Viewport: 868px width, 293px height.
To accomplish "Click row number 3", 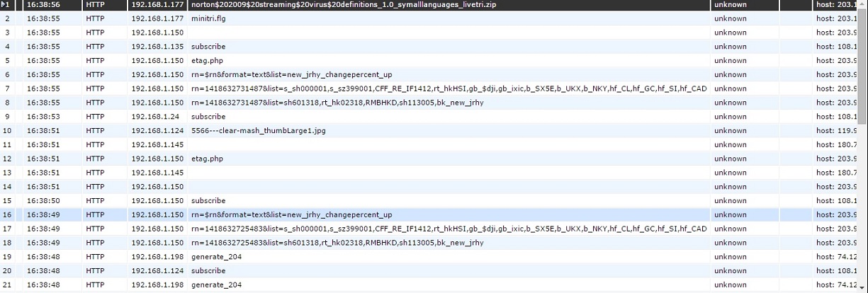I will click(x=6, y=33).
